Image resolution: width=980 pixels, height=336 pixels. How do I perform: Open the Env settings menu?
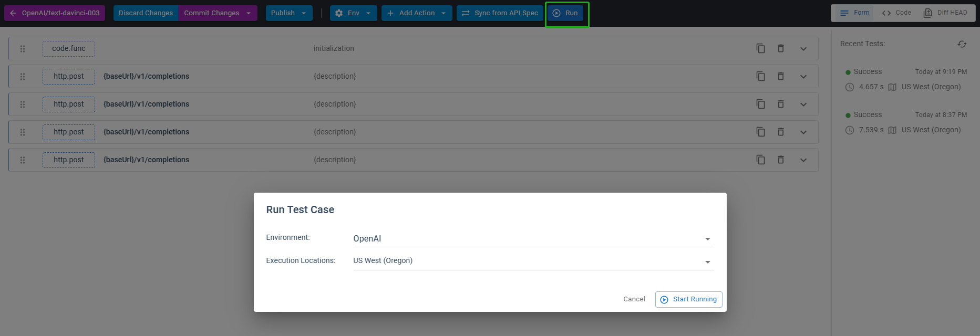(x=353, y=13)
